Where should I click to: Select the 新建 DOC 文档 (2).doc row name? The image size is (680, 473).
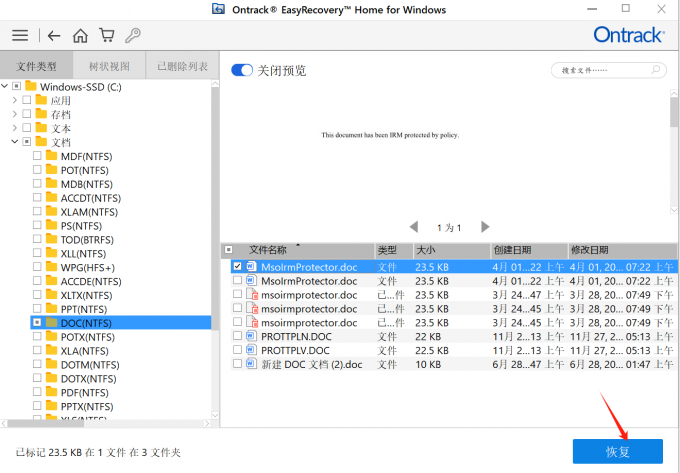point(311,364)
